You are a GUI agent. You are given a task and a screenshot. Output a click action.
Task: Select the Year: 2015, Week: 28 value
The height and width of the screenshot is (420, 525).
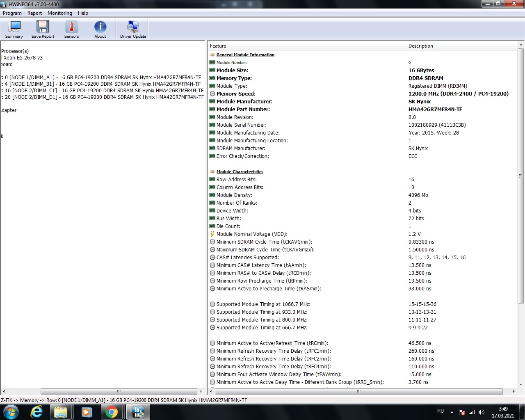click(x=434, y=133)
